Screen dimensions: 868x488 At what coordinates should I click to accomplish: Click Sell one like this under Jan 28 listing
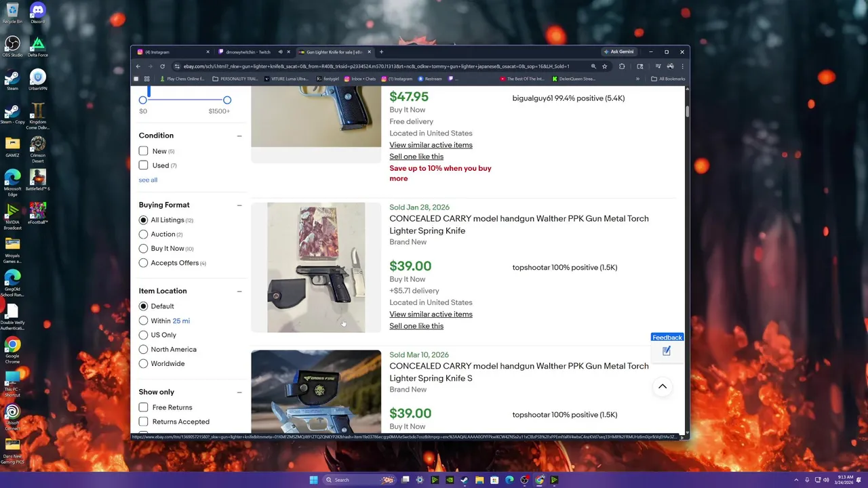416,326
